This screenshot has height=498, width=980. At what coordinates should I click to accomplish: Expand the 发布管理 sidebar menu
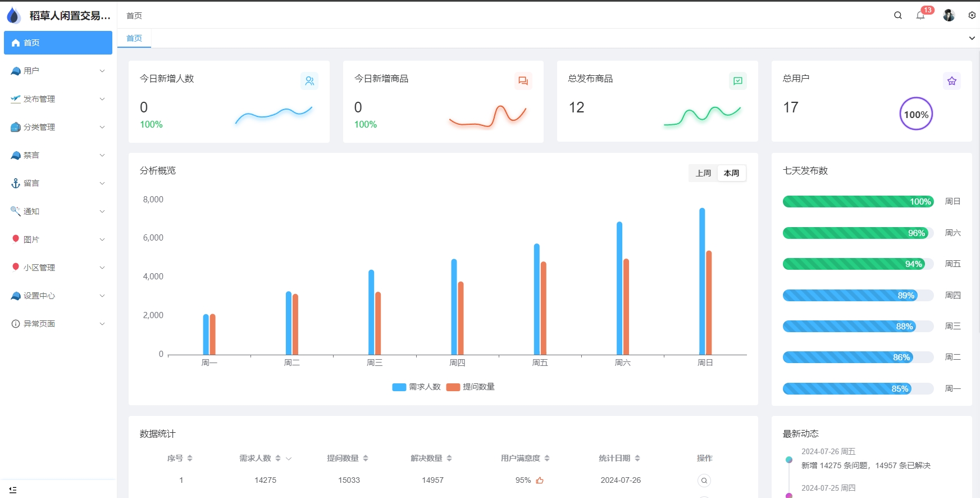click(x=58, y=99)
